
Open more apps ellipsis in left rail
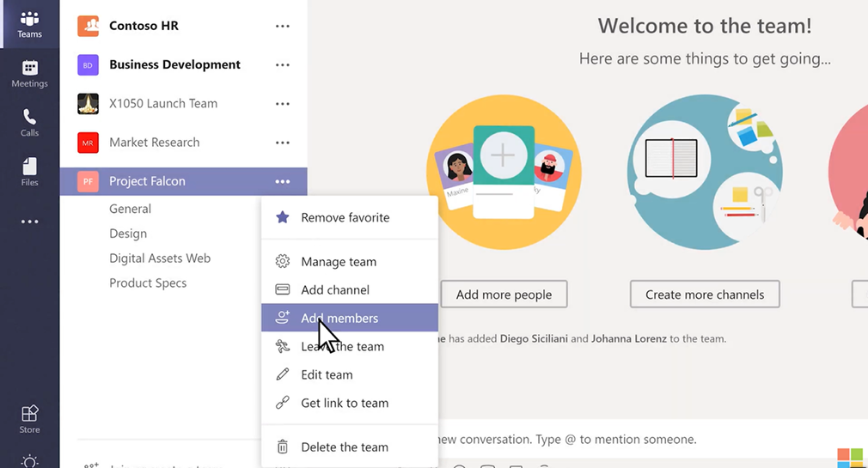click(29, 222)
